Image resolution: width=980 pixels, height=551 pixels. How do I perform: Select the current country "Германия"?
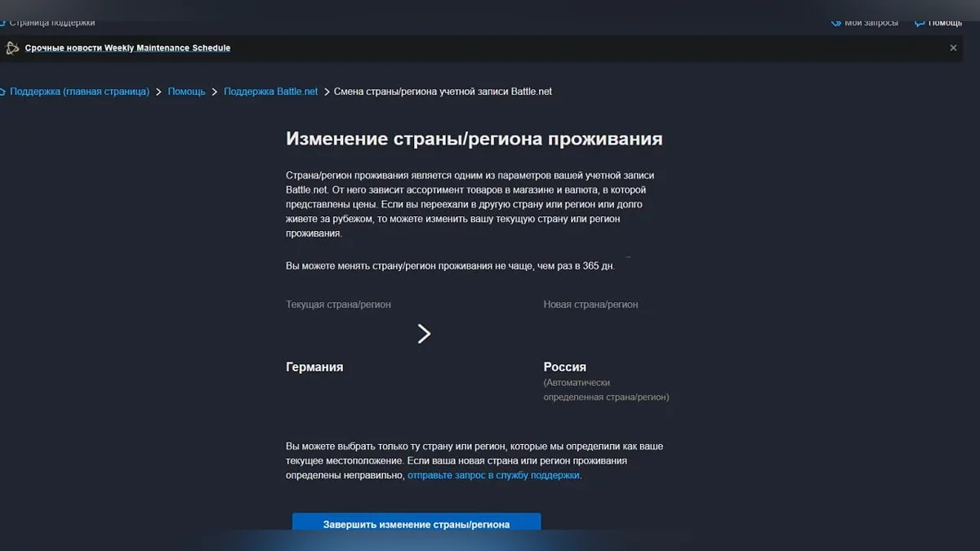(x=314, y=367)
